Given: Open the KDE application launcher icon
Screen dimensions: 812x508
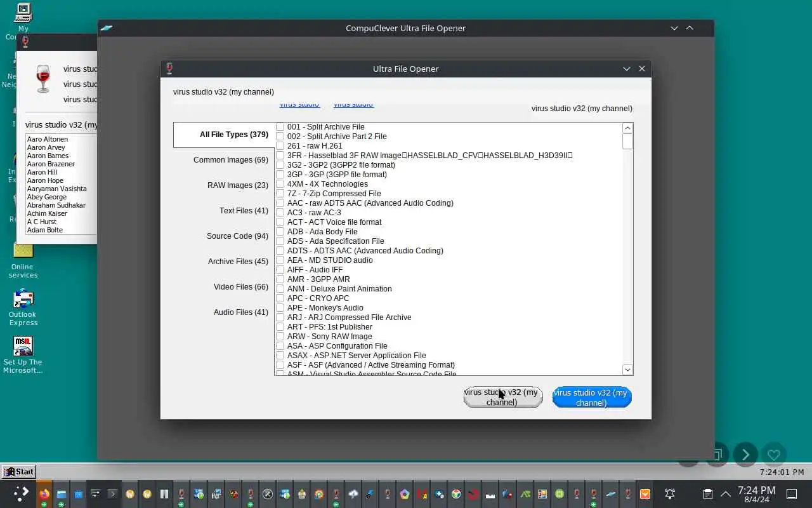Looking at the screenshot, I should (x=22, y=493).
